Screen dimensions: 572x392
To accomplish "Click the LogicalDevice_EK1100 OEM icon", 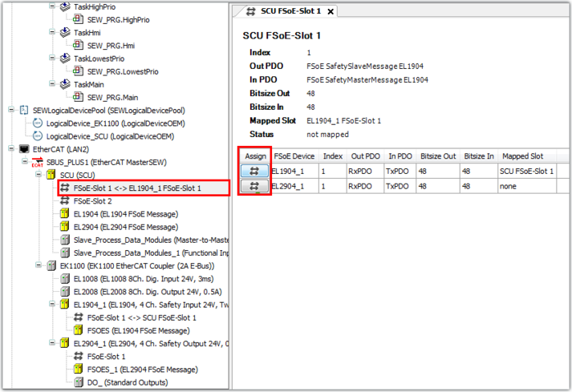I will tap(37, 123).
